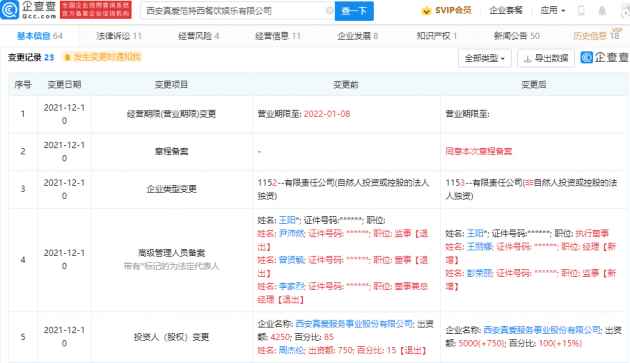Screen dimensions: 630x363
Task: Open 王丽娜 person link
Action: [480, 247]
